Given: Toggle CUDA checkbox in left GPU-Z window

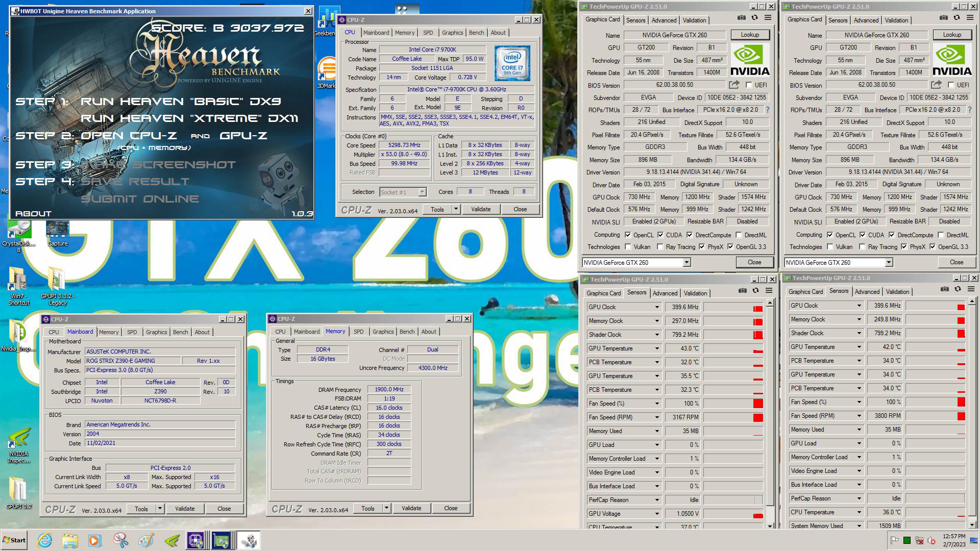Looking at the screenshot, I should [x=660, y=235].
